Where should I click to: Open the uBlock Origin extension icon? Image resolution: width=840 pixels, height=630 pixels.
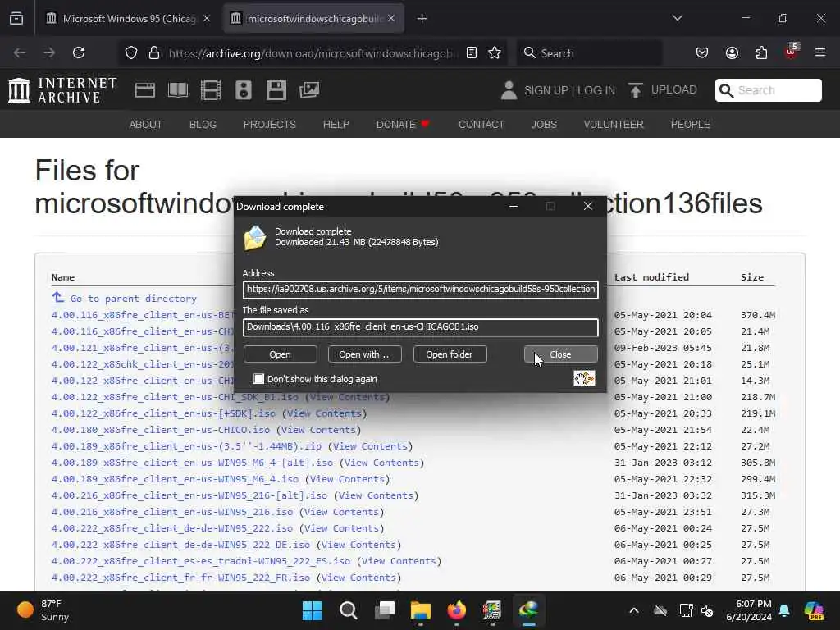pos(792,52)
